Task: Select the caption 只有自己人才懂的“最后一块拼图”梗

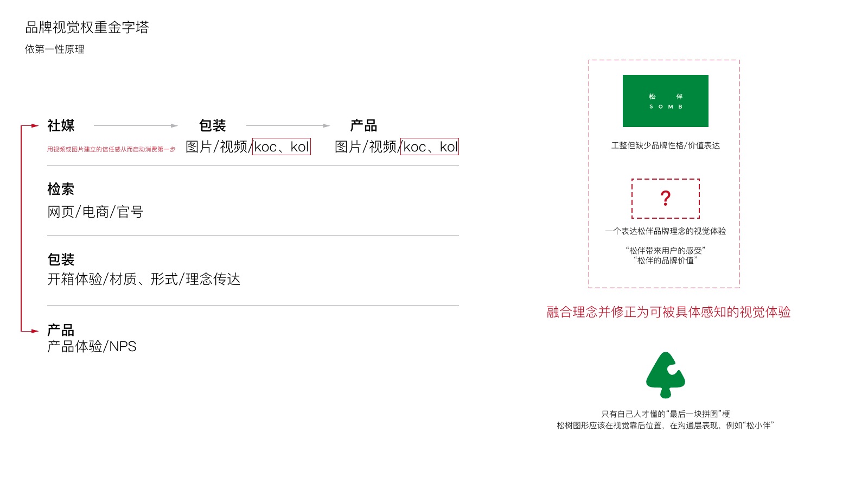Action: [666, 414]
